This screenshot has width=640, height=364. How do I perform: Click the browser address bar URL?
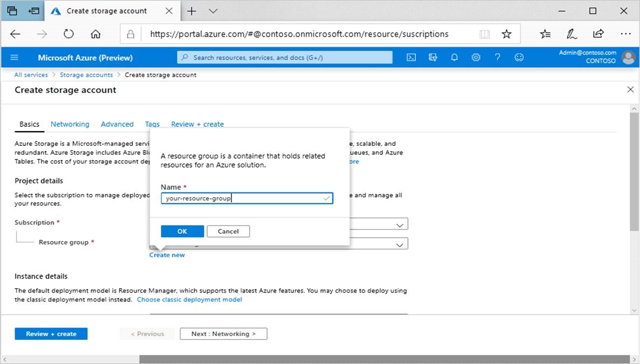tap(299, 34)
